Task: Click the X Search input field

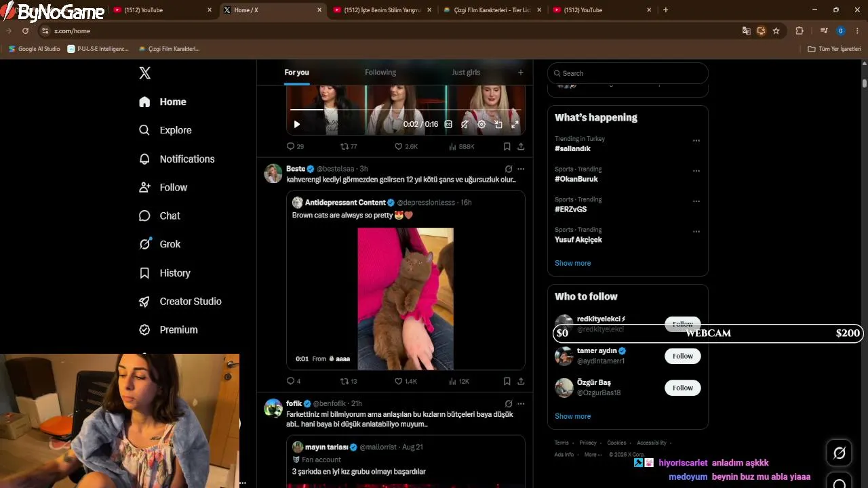Action: pos(628,73)
